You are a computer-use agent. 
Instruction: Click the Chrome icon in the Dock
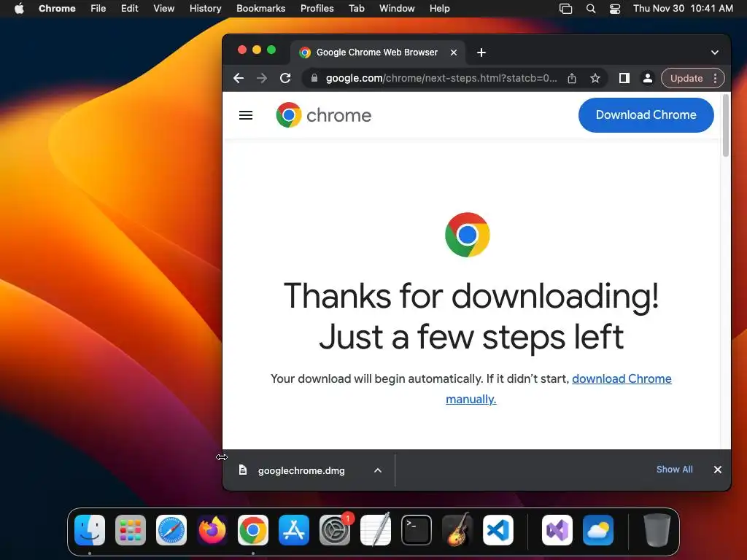(x=253, y=530)
